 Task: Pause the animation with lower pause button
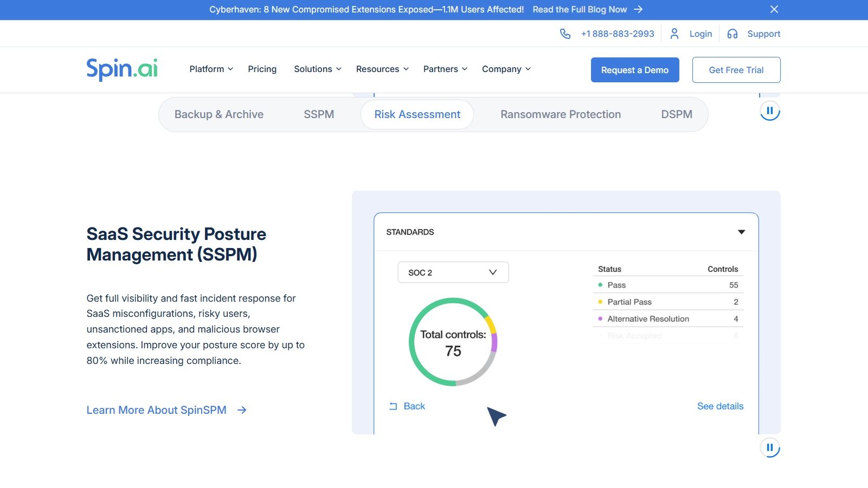(769, 447)
